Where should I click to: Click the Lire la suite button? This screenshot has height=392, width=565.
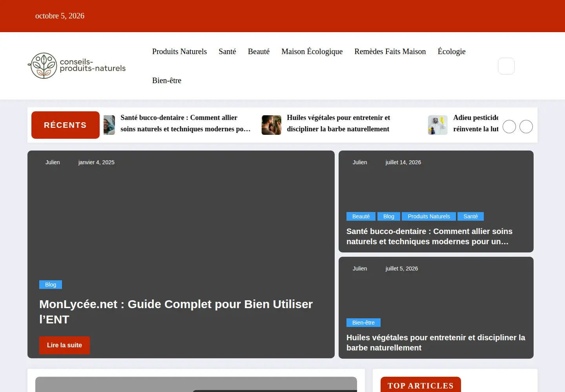pyautogui.click(x=64, y=345)
